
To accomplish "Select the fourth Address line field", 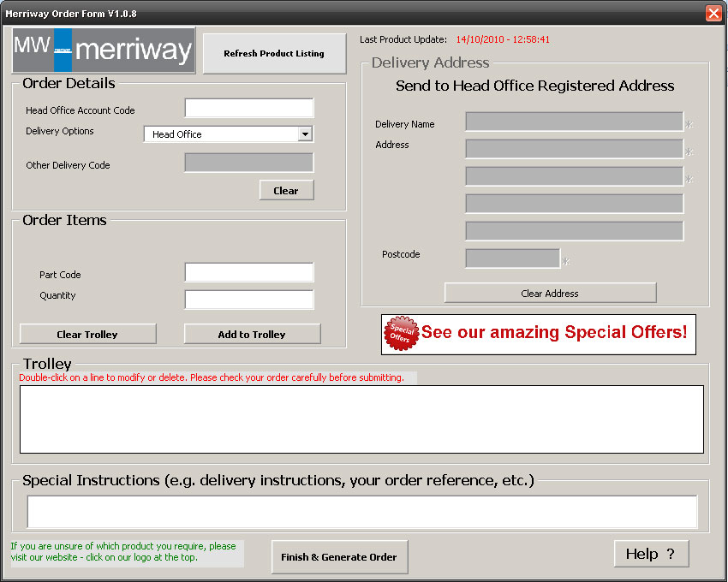I will pyautogui.click(x=575, y=231).
